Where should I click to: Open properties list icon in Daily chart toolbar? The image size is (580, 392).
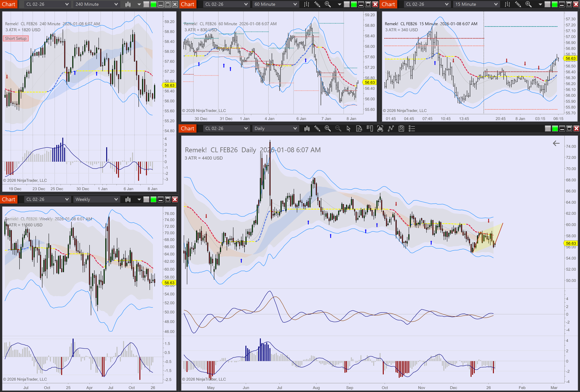pyautogui.click(x=412, y=129)
